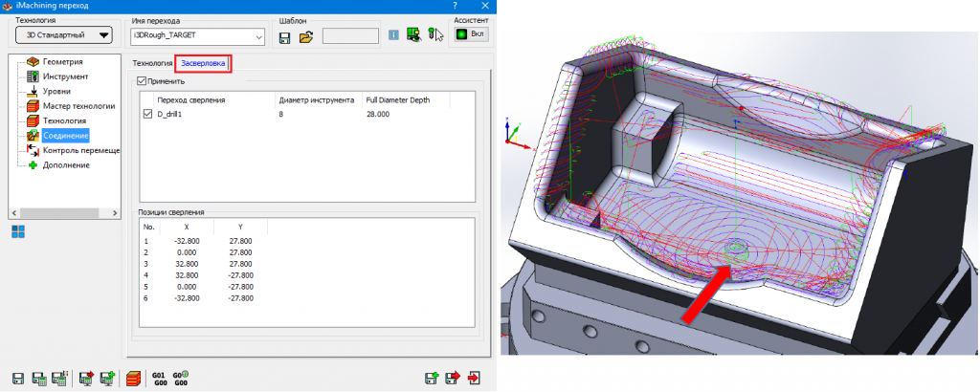Viewport: 980px width, 392px height.
Task: Click the Геометрия tree icon
Action: pos(33,62)
